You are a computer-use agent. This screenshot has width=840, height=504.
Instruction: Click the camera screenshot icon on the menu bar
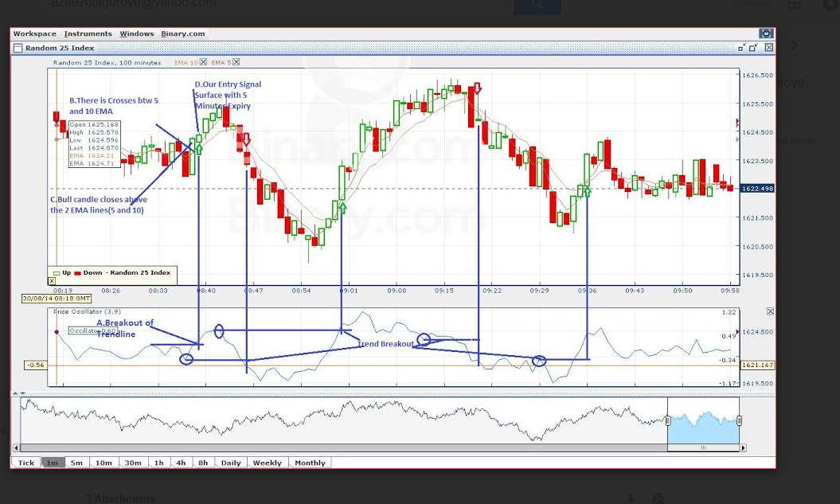(x=766, y=33)
